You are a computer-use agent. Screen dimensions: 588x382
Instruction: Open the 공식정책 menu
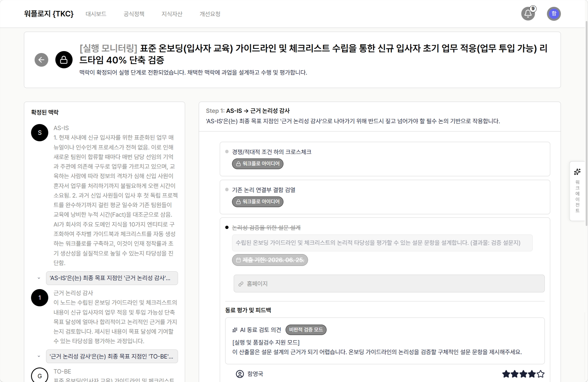click(x=134, y=14)
